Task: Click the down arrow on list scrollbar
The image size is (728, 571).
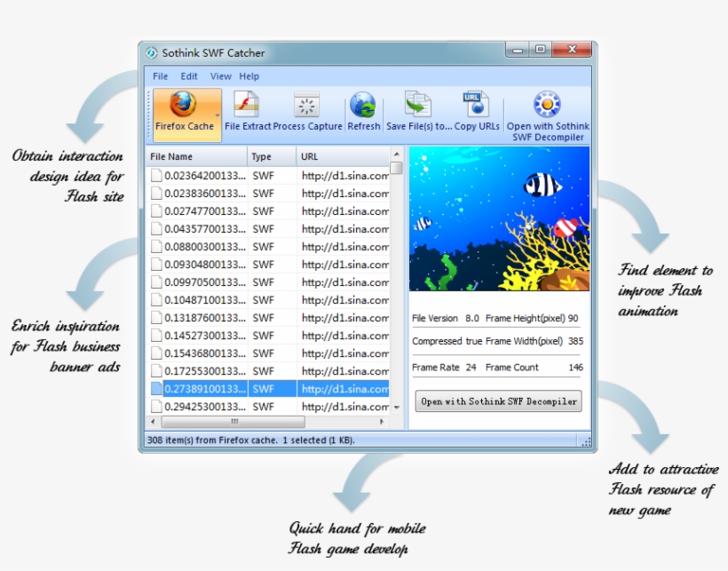Action: pos(397,405)
